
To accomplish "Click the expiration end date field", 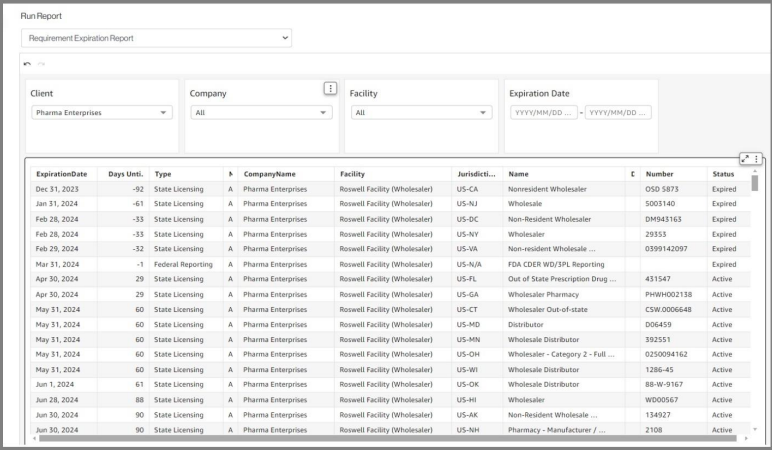I will [x=617, y=113].
